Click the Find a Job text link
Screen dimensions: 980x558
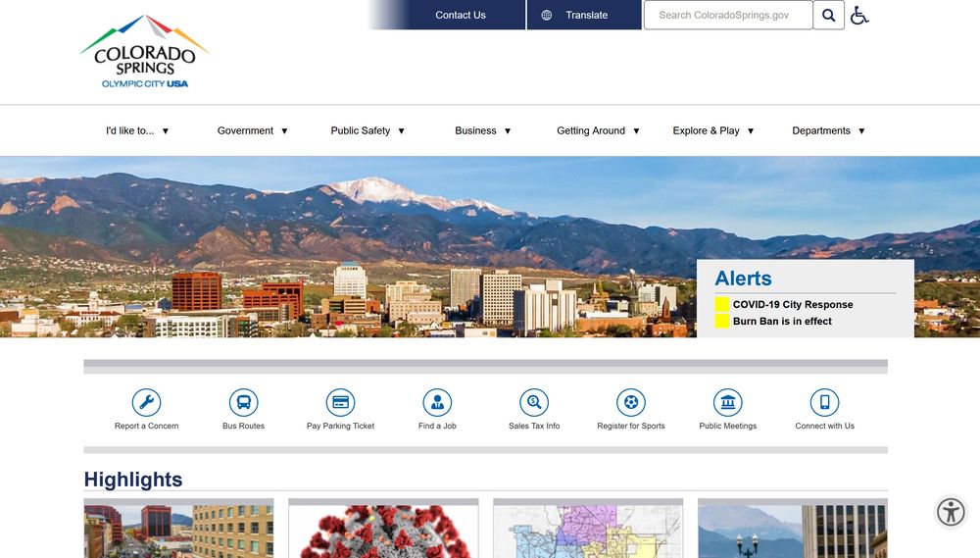click(x=437, y=426)
